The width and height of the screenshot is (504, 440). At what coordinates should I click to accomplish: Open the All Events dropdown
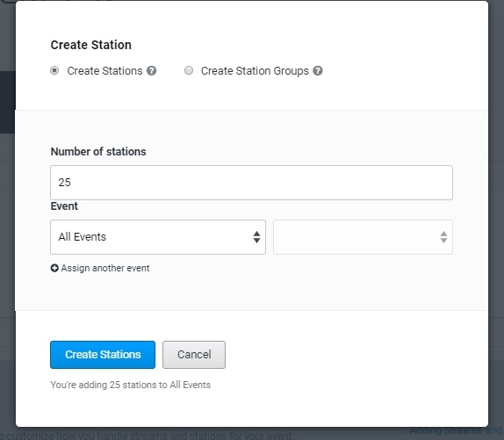158,237
